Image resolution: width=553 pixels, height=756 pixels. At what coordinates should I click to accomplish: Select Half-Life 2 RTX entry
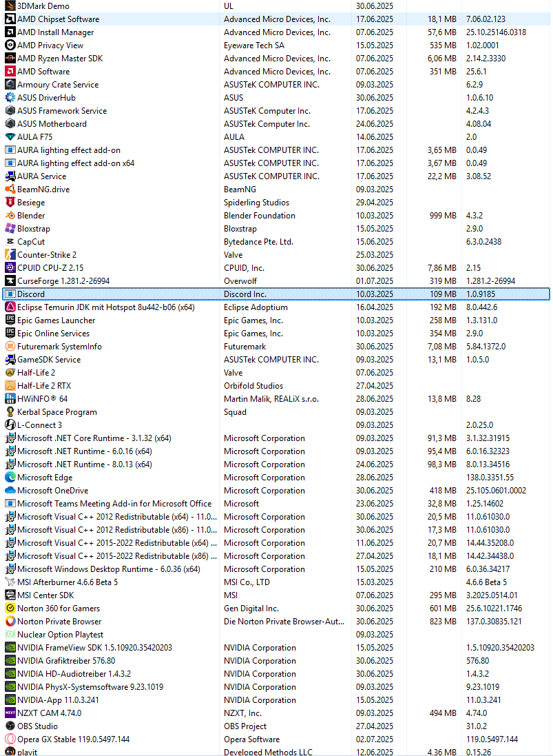(x=44, y=386)
